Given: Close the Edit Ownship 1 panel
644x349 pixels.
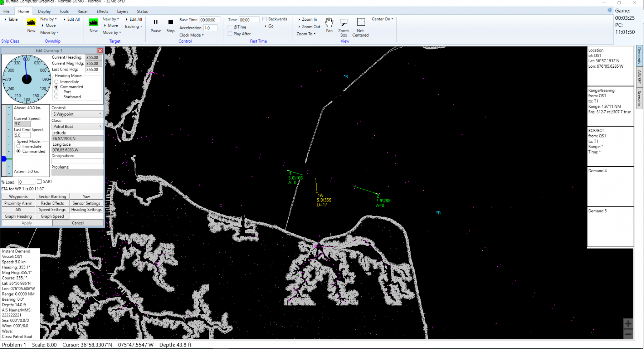Looking at the screenshot, I should click(100, 51).
